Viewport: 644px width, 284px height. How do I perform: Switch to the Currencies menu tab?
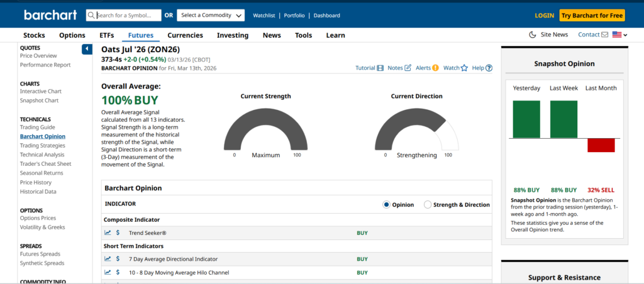click(x=185, y=35)
